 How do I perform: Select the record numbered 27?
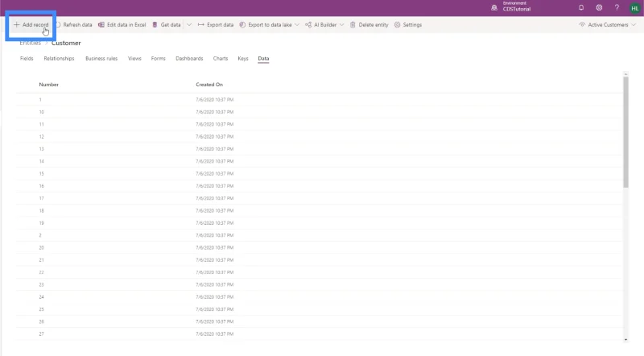319,333
